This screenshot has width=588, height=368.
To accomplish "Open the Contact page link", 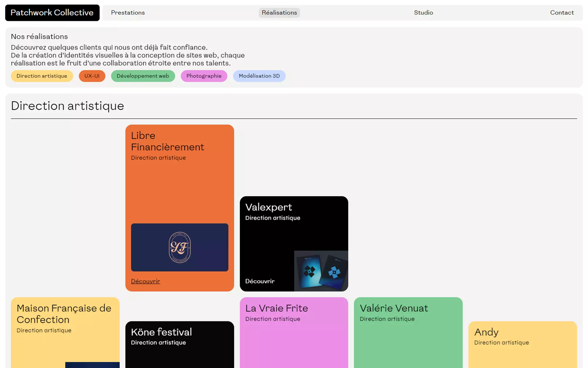I will (x=562, y=13).
